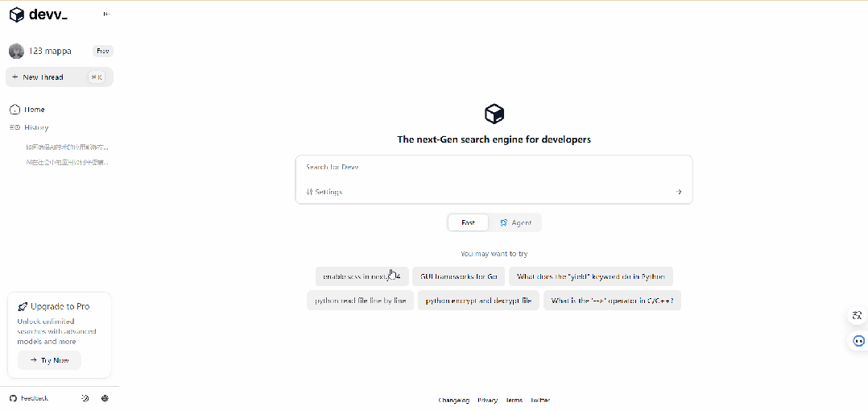Screen dimensions: 868x411
Task: Open the language globe icon
Action: click(x=105, y=398)
